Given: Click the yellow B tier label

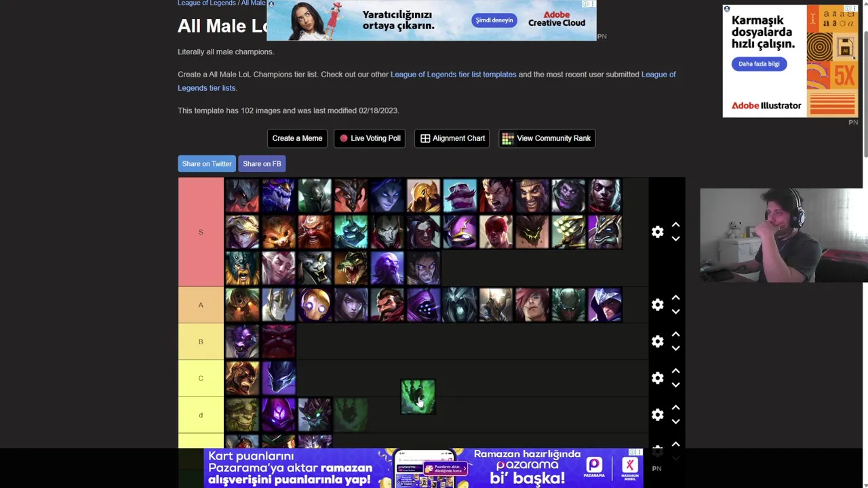Looking at the screenshot, I should coord(201,342).
